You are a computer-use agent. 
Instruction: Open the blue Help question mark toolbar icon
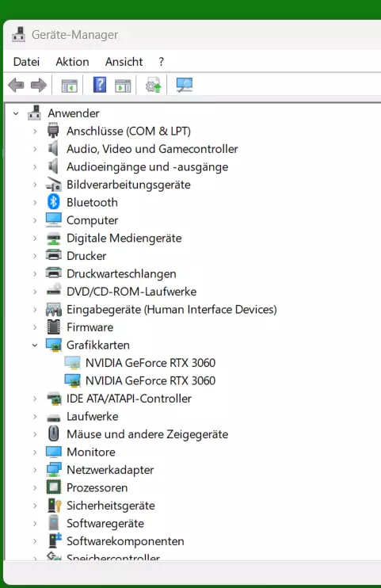(x=100, y=85)
